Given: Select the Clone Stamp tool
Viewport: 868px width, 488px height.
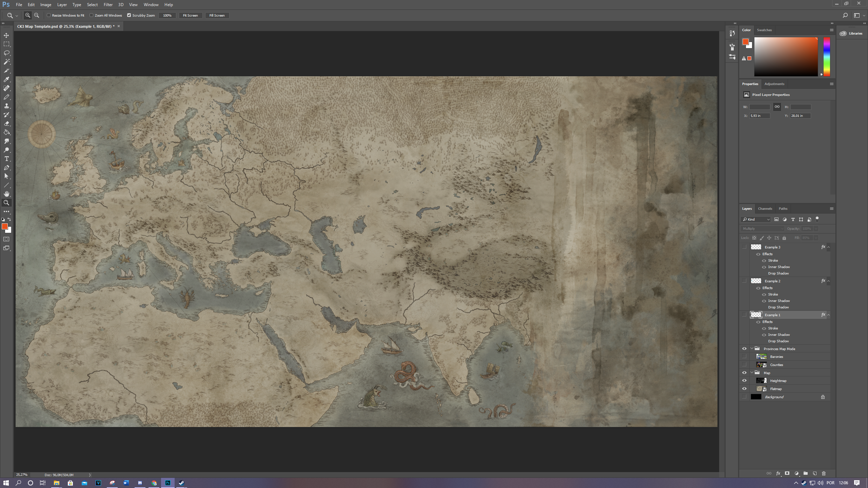Looking at the screenshot, I should click(6, 106).
